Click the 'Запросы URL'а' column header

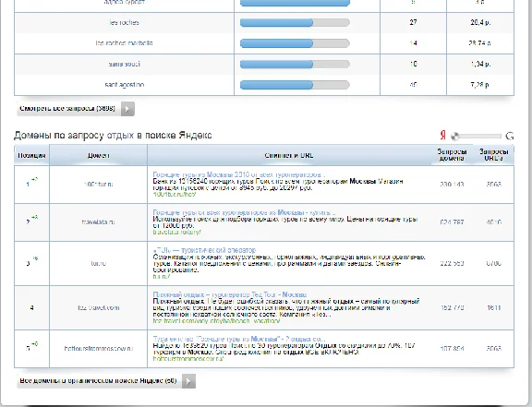(493, 155)
